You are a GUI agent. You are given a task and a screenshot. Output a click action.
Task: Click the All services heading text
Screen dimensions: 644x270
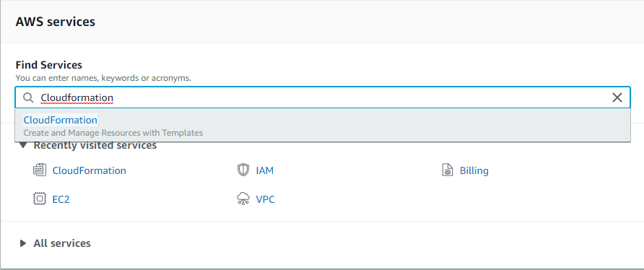pos(62,243)
